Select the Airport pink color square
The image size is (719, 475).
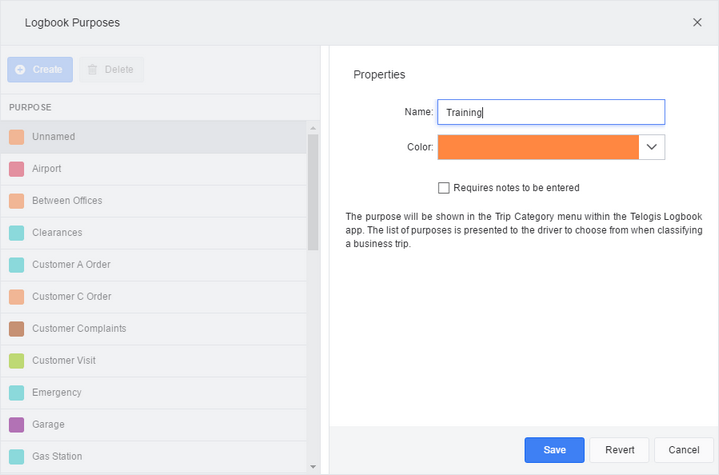click(17, 169)
